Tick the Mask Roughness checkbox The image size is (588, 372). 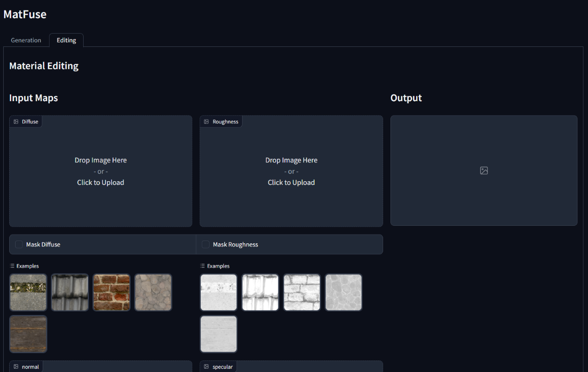(206, 245)
